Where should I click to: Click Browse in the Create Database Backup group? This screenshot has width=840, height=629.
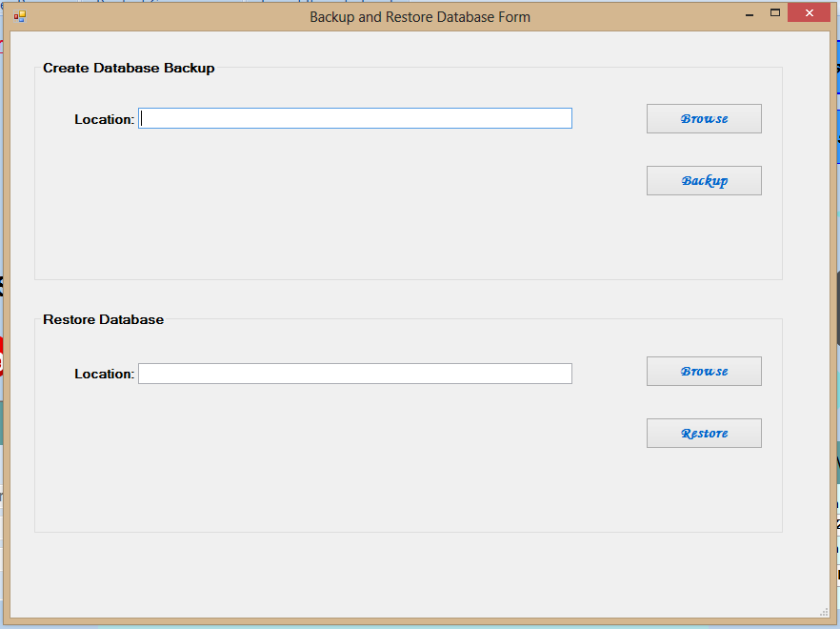pyautogui.click(x=704, y=118)
